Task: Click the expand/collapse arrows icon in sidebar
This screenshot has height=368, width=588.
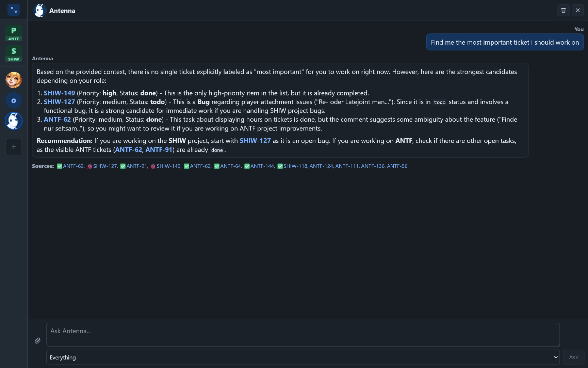Action: coord(14,10)
